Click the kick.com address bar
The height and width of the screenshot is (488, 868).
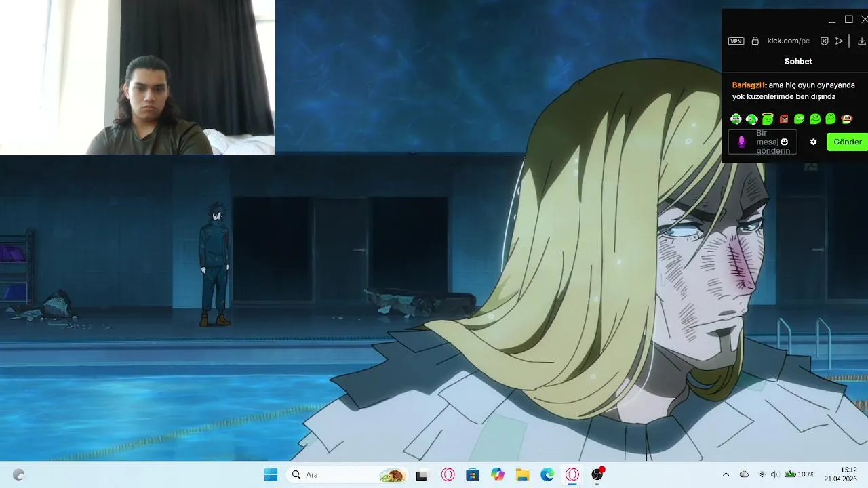[x=788, y=41]
